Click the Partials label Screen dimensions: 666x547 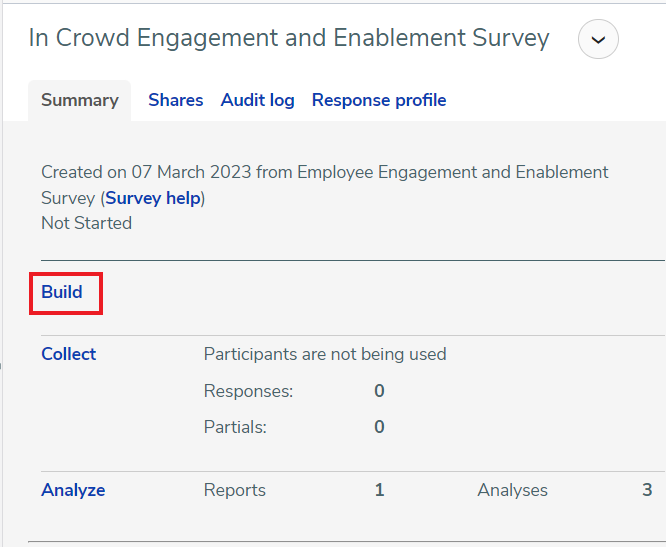tap(235, 427)
